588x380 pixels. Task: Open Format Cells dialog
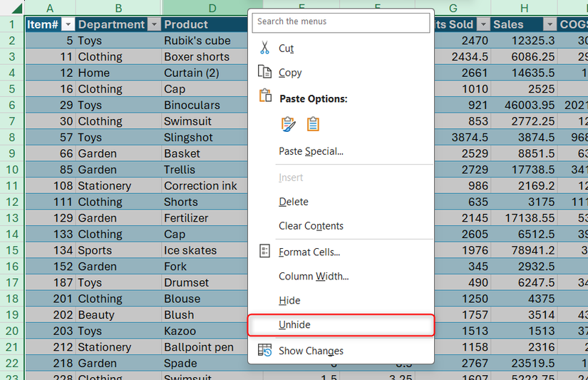pos(341,252)
